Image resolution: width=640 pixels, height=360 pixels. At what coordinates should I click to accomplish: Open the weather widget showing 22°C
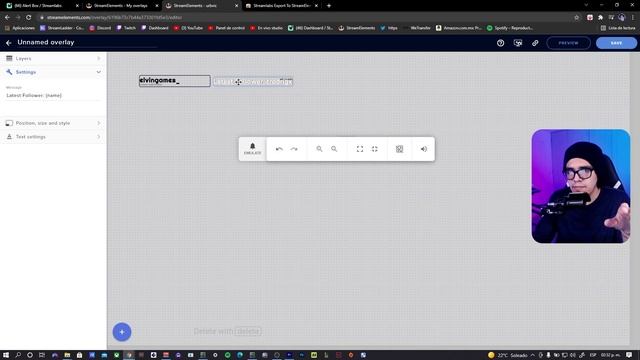pyautogui.click(x=507, y=355)
